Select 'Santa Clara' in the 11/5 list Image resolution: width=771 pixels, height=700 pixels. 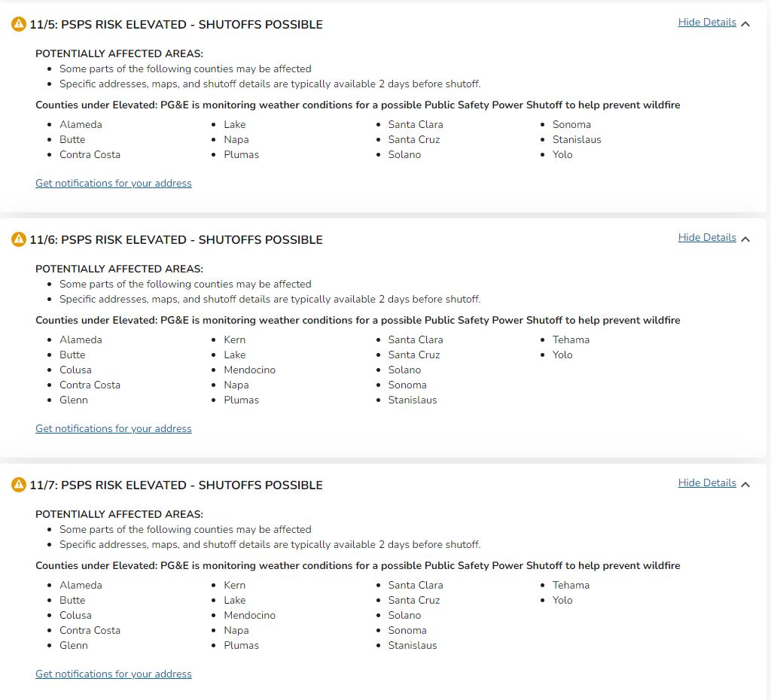(x=416, y=124)
